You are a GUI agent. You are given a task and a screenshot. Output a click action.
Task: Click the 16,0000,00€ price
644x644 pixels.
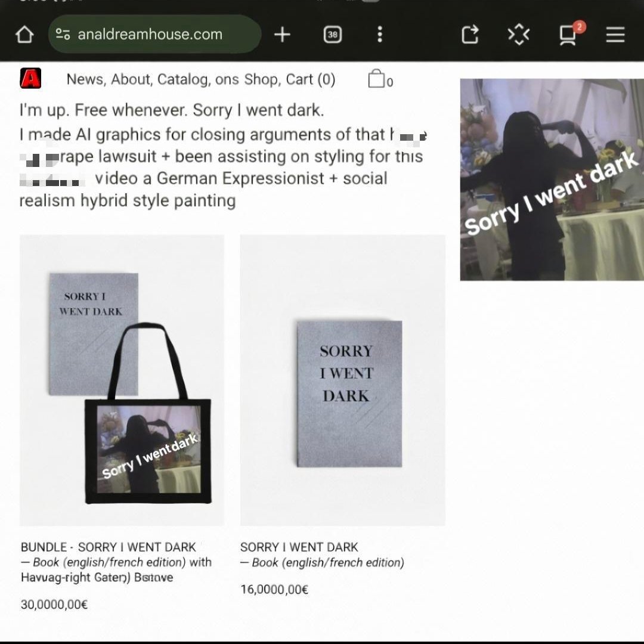[x=274, y=589]
